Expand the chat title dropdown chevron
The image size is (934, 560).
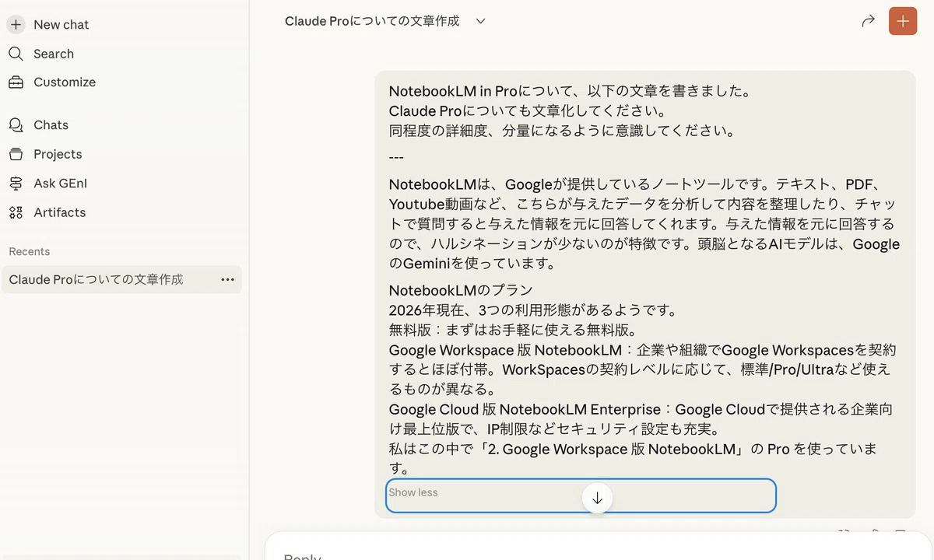(x=480, y=21)
